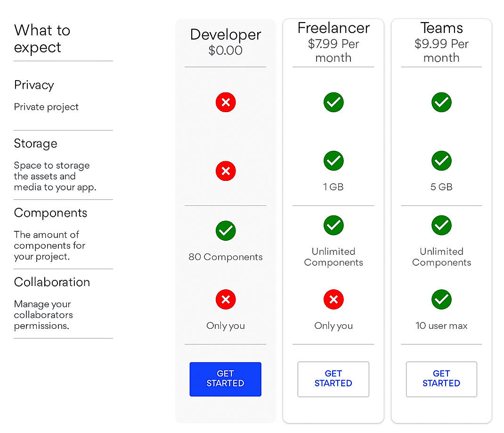Select the Teams plan column header

click(441, 28)
